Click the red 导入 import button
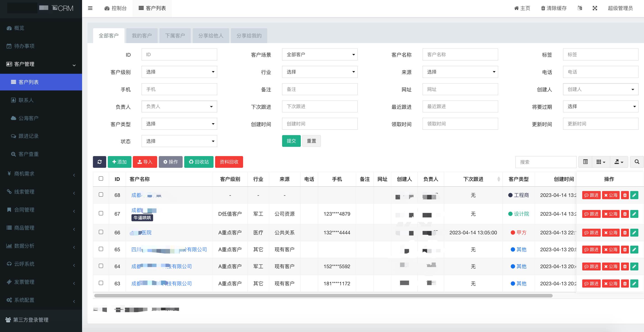Screen dimensions: 644x332 pyautogui.click(x=145, y=162)
